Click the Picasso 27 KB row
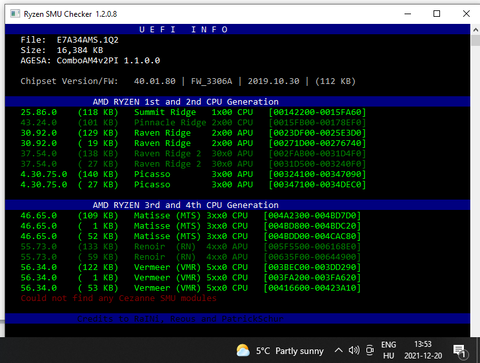The width and height of the screenshot is (480, 363). (x=193, y=185)
